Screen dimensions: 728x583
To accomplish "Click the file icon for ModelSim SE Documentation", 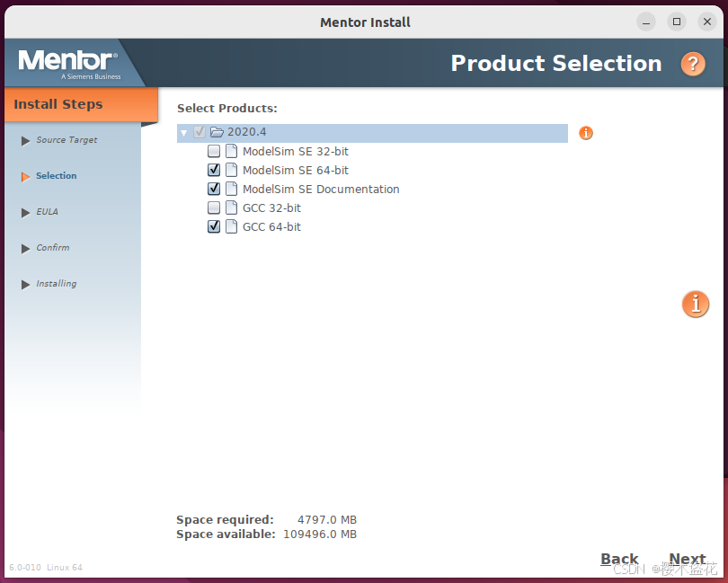I will [x=231, y=189].
